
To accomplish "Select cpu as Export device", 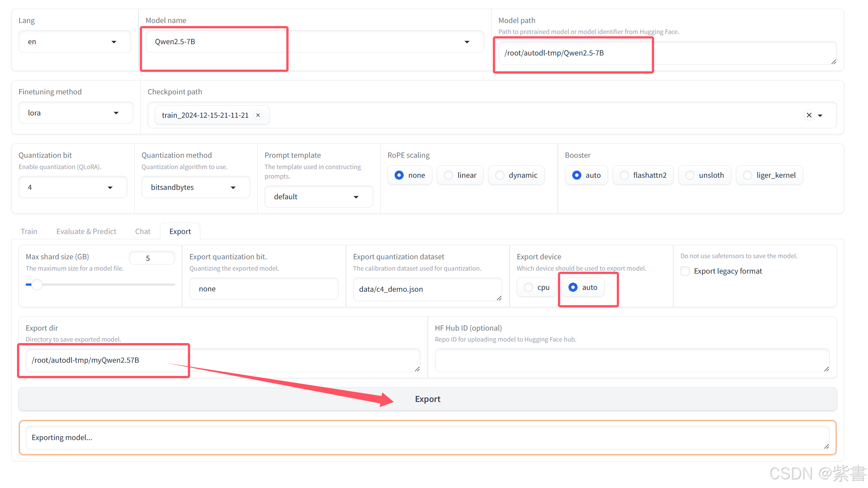I will pyautogui.click(x=529, y=287).
